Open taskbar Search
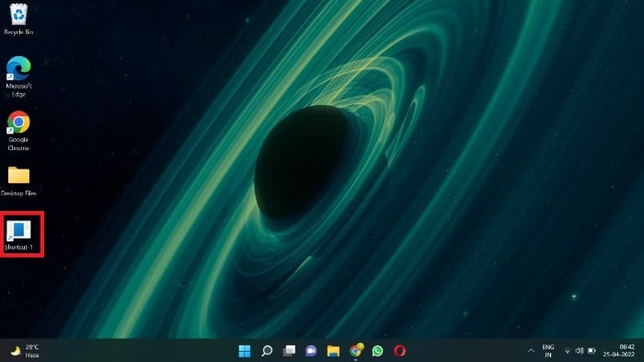Image resolution: width=644 pixels, height=362 pixels. [x=267, y=351]
